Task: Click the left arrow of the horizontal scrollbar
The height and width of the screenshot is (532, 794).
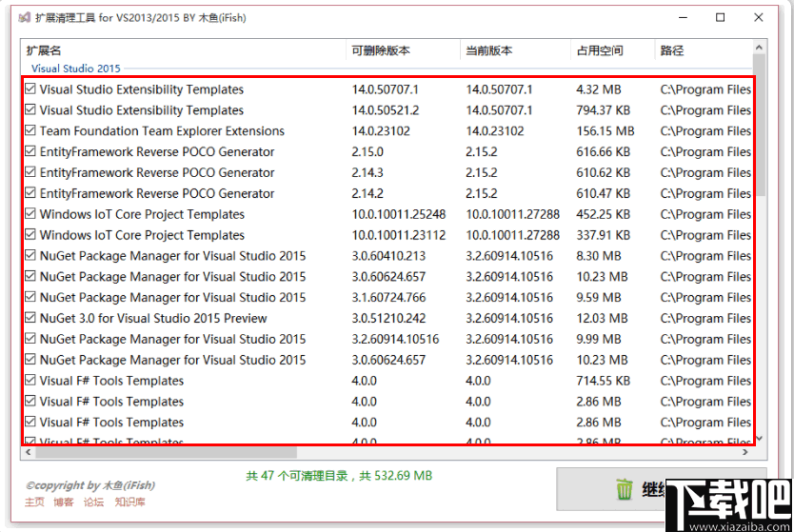Action: tap(29, 452)
